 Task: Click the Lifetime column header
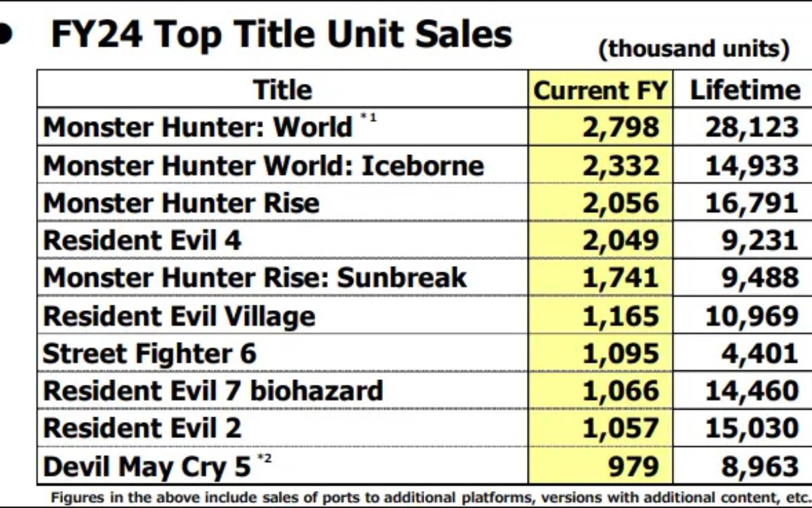coord(744,89)
